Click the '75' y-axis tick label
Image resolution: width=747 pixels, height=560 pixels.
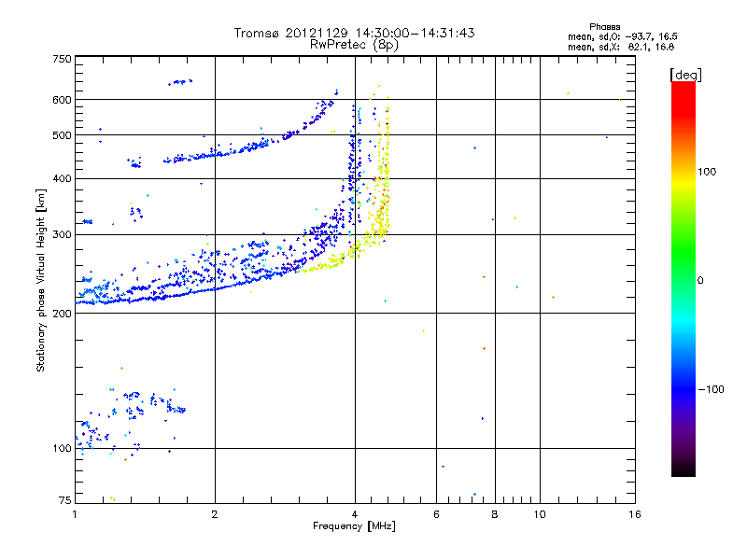(x=65, y=500)
